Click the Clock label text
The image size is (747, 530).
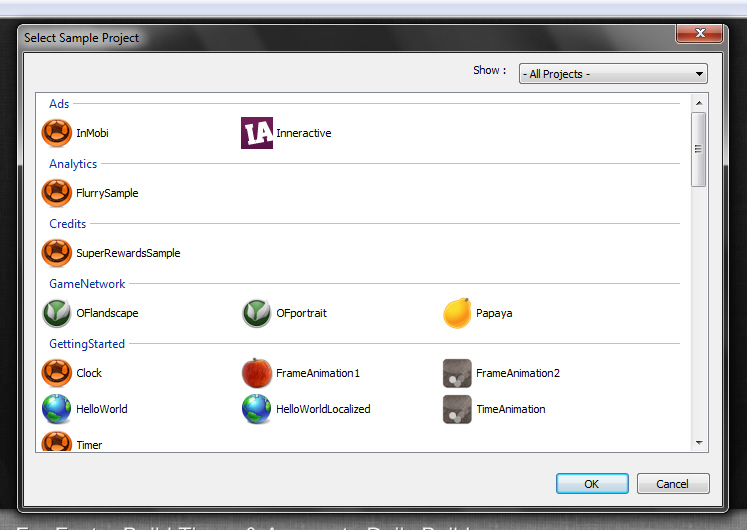pyautogui.click(x=89, y=373)
